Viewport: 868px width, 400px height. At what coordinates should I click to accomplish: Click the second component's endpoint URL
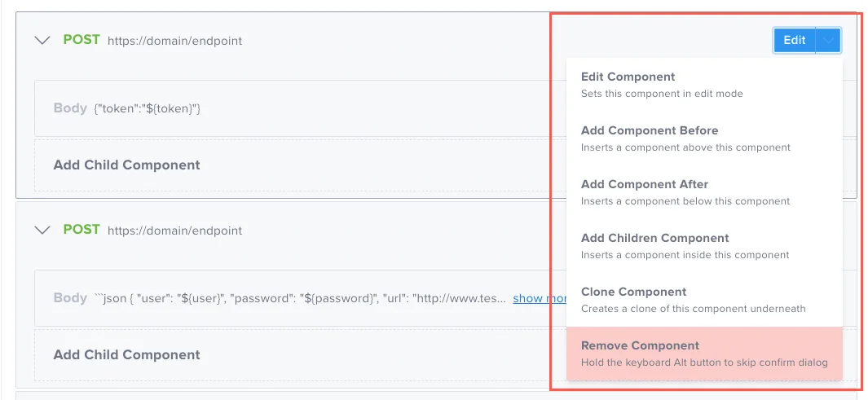pos(174,231)
